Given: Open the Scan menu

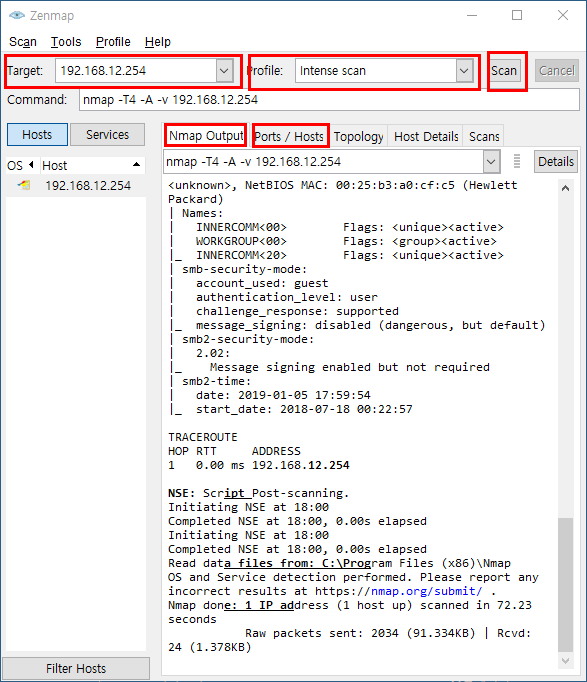Looking at the screenshot, I should [x=23, y=42].
